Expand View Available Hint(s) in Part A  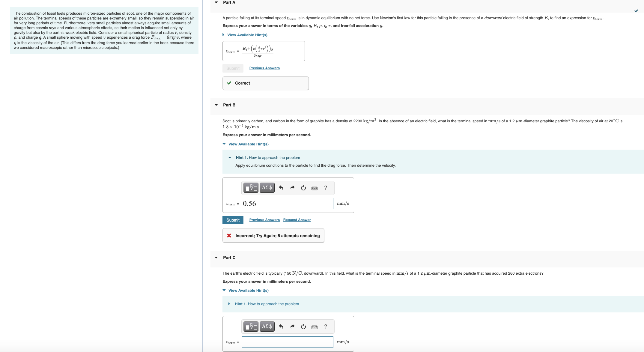click(245, 35)
